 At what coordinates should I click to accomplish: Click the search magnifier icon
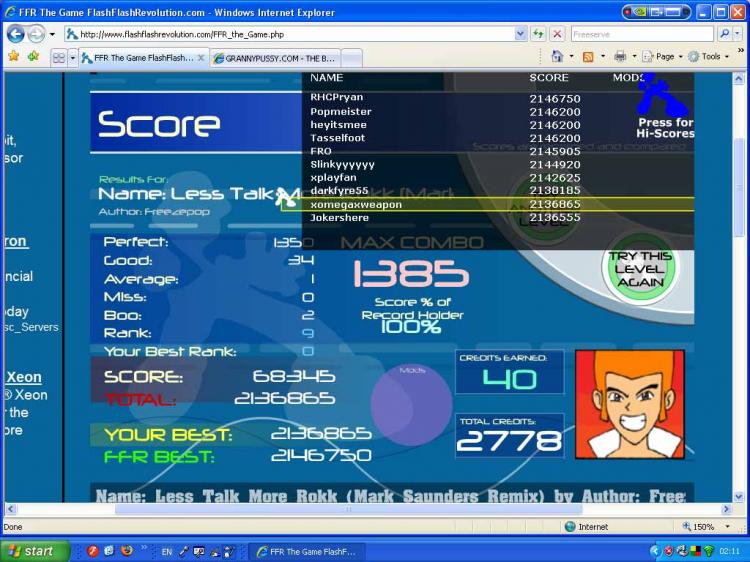[725, 34]
